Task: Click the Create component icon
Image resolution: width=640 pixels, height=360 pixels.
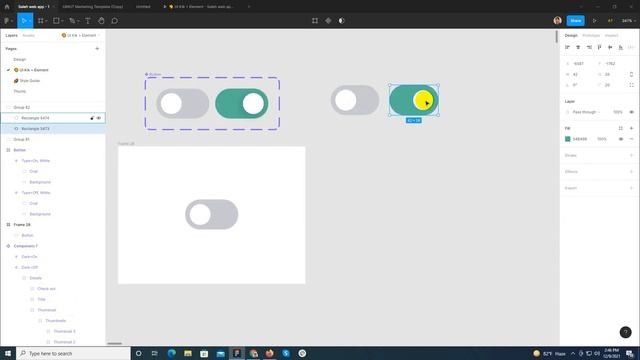Action: (328, 20)
